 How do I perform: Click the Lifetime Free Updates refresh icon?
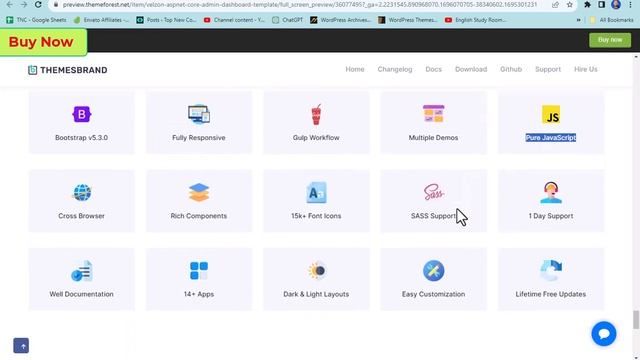pos(551,270)
